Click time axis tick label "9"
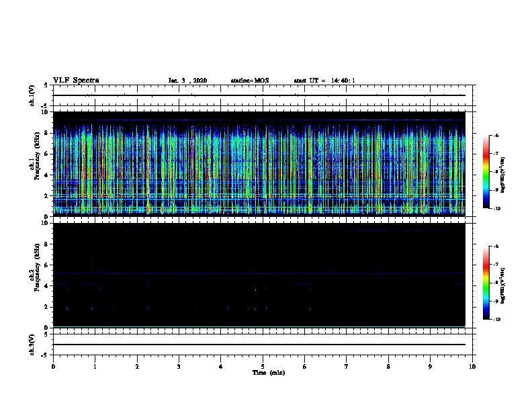This screenshot has height=411, width=532. (430, 367)
